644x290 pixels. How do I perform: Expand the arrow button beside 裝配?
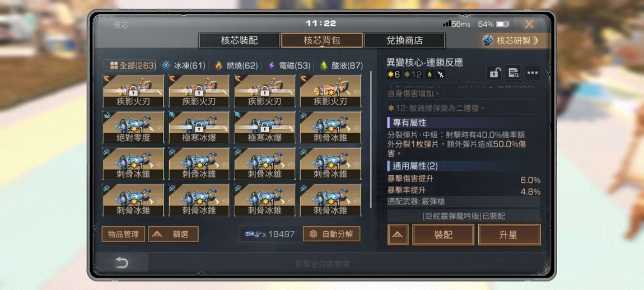[x=398, y=235]
